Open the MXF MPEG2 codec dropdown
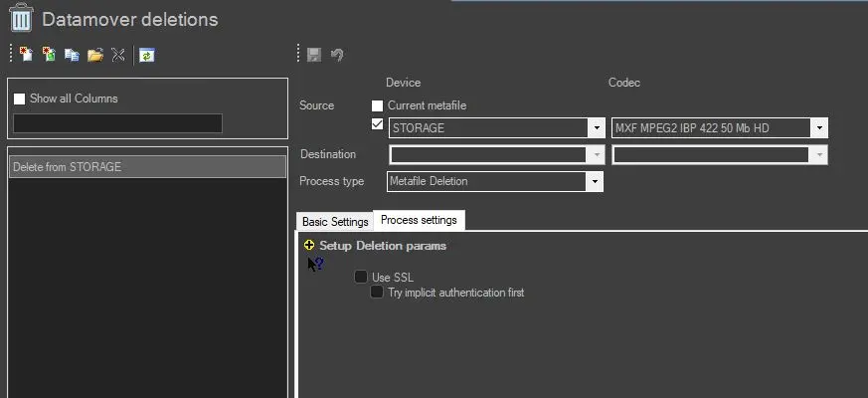This screenshot has height=398, width=868. 818,128
